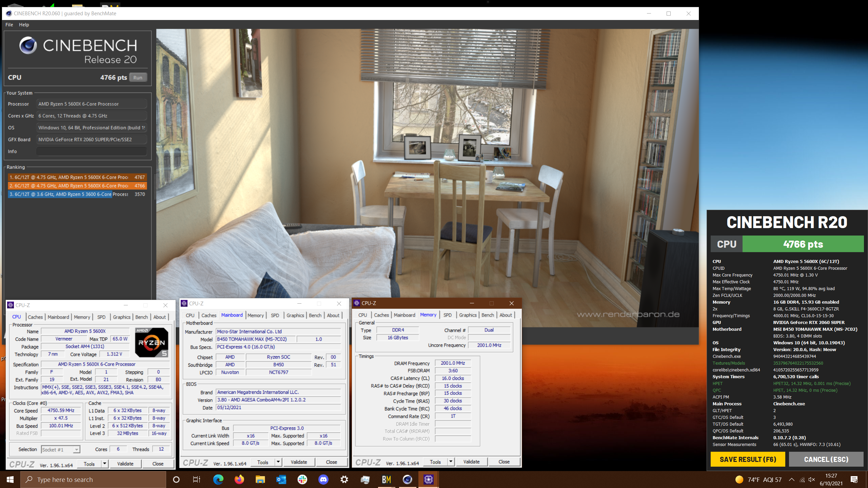Open Settings gear on taskbar
Image resolution: width=868 pixels, height=488 pixels.
344,480
